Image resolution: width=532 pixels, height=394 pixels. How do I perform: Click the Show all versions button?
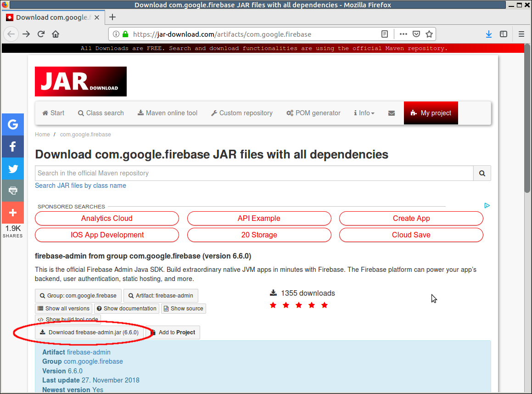point(63,309)
